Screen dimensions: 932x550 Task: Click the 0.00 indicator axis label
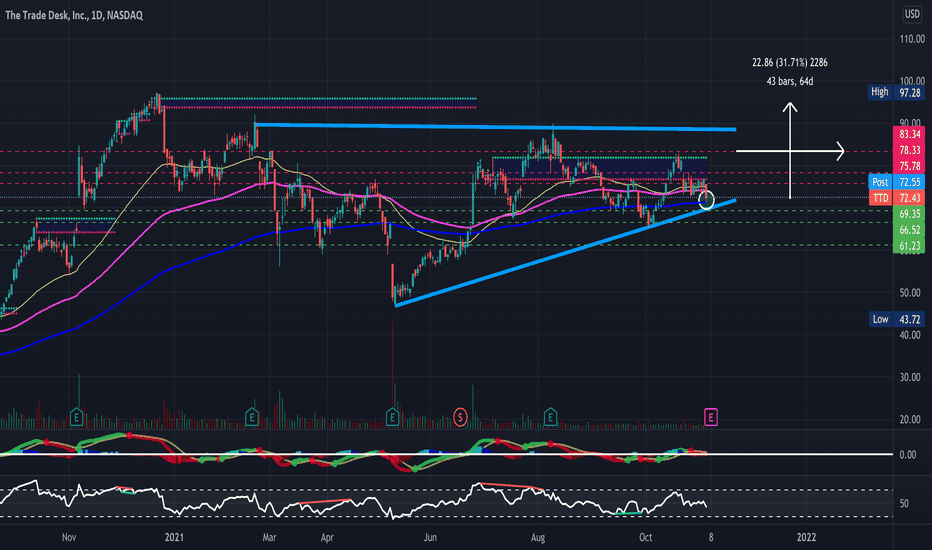pyautogui.click(x=908, y=455)
